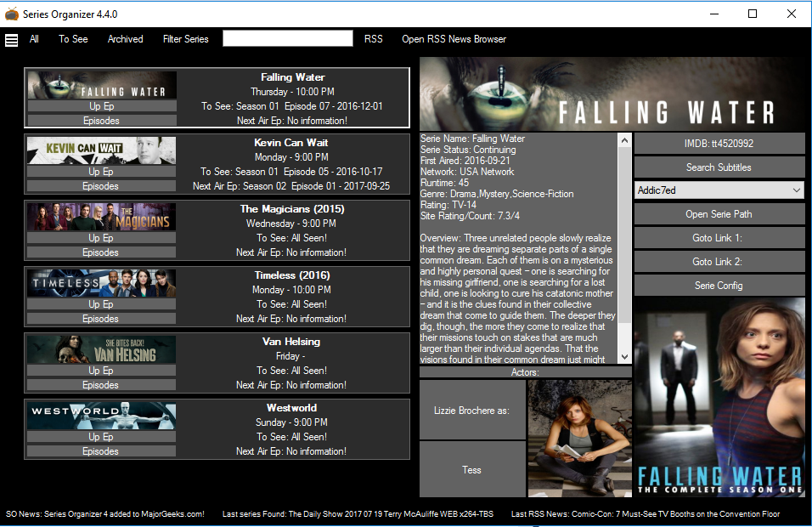The width and height of the screenshot is (812, 527).
Task: Click the Lizzie Brochere actor photo
Action: [580, 439]
